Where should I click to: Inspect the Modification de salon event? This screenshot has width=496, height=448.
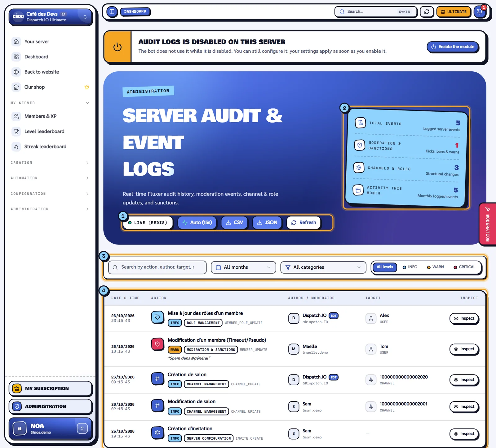pyautogui.click(x=464, y=407)
